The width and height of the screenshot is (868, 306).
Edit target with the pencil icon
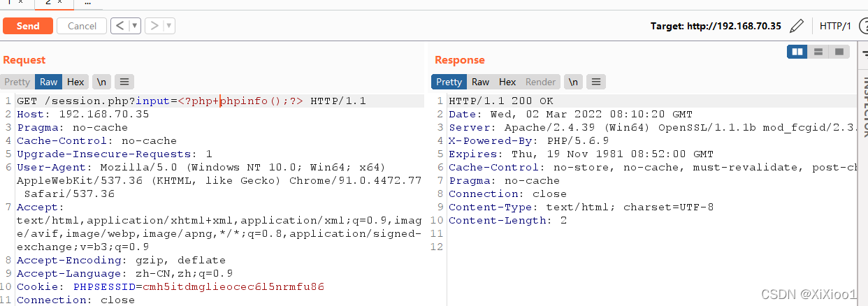[796, 27]
